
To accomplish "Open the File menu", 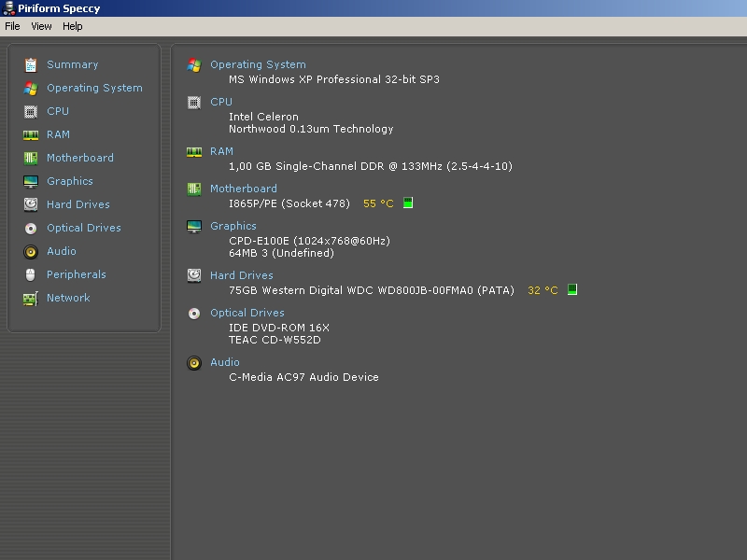I will 12,26.
